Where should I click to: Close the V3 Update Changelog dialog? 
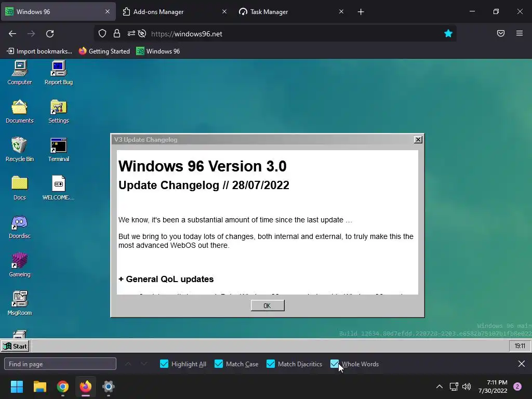pyautogui.click(x=418, y=139)
